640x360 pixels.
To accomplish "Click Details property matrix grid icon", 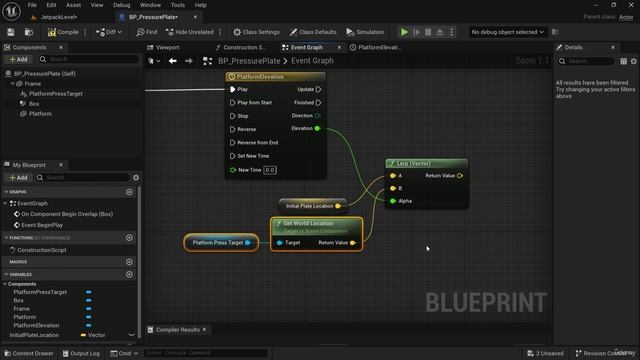I will [623, 61].
